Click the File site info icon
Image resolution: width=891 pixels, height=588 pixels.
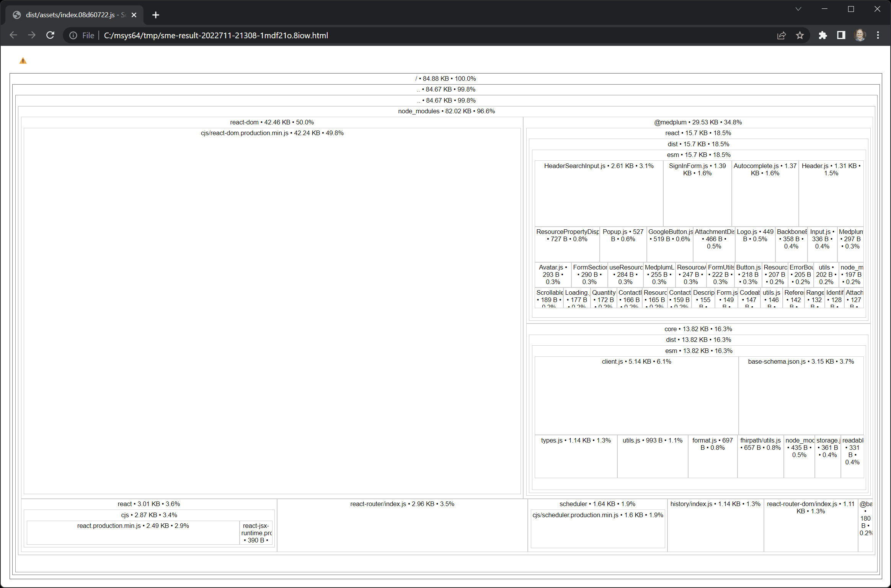(73, 35)
